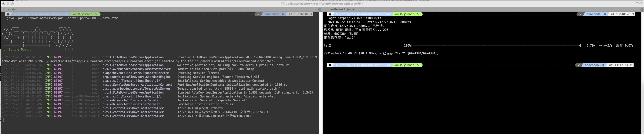Image resolution: width=644 pixels, height=134 pixels.
Task: Click the '用时 0.07s' text
Action: point(624,45)
